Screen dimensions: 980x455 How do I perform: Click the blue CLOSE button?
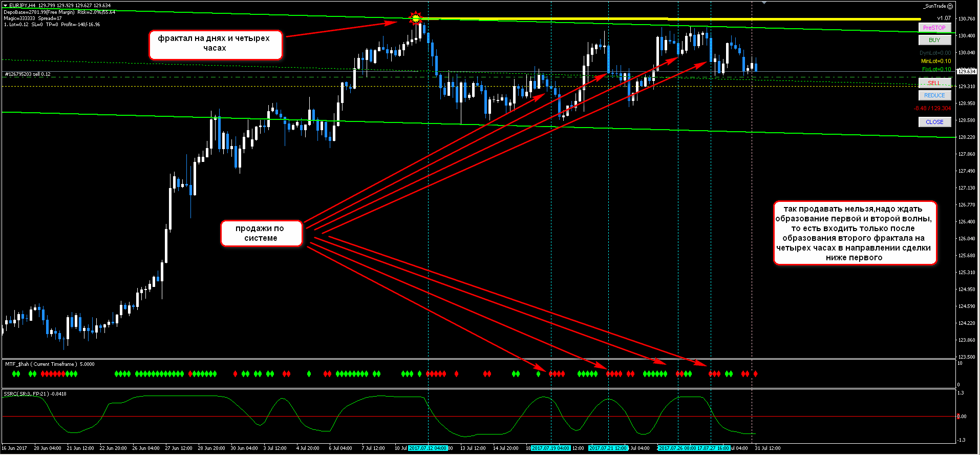coord(934,122)
